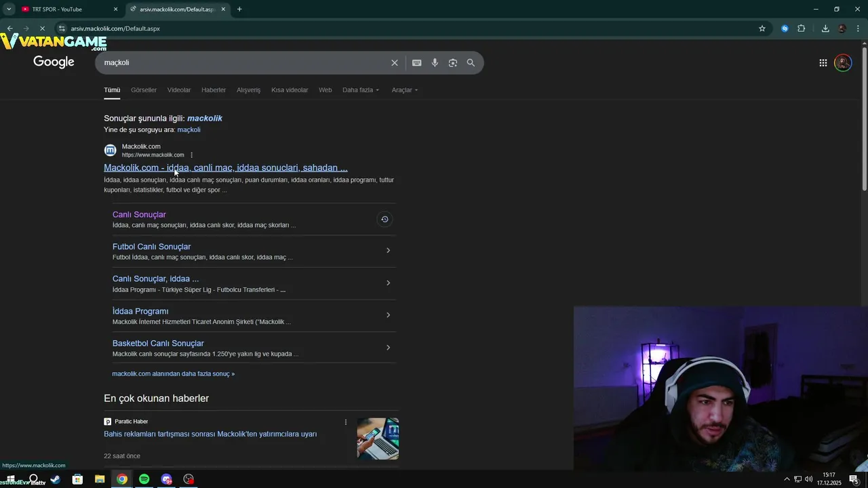Open Microsoft Store from the taskbar
Image resolution: width=868 pixels, height=488 pixels.
click(x=77, y=479)
